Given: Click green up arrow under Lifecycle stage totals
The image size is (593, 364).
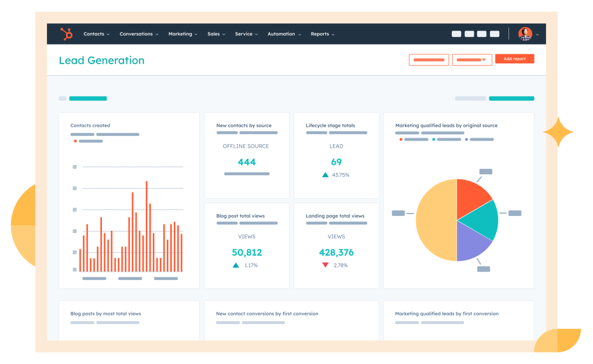Looking at the screenshot, I should click(325, 175).
